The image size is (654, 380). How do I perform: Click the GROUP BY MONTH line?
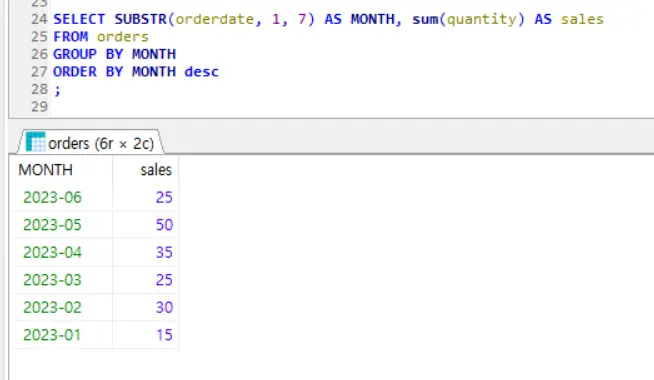pos(114,54)
